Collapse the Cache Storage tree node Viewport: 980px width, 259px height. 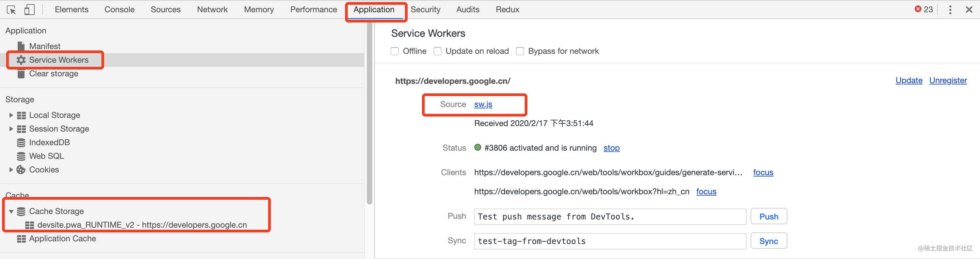(11, 211)
